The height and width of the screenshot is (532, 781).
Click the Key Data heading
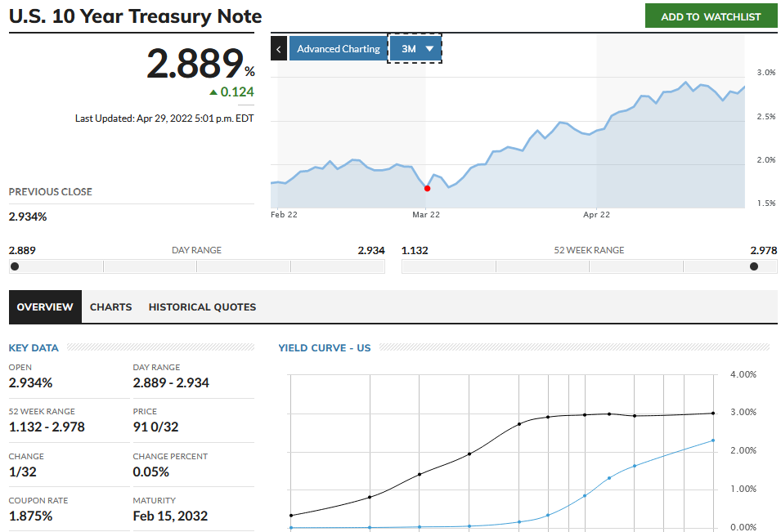34,348
